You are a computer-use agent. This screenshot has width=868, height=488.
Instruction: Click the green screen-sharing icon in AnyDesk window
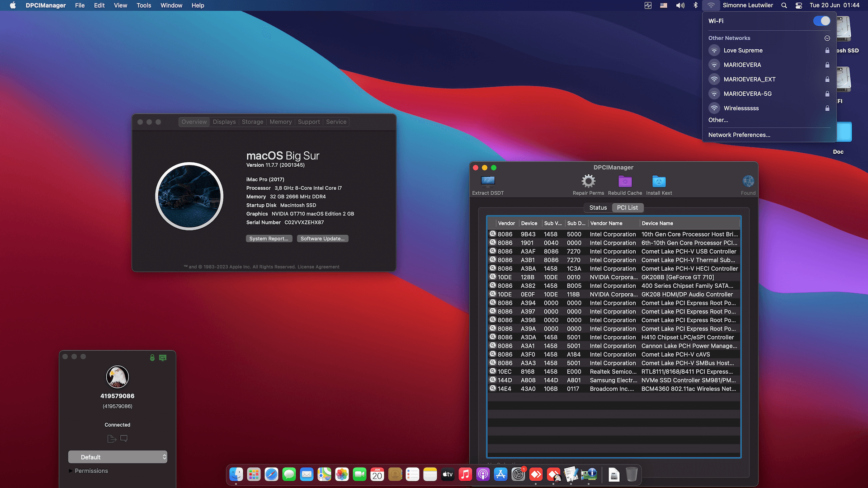click(163, 357)
